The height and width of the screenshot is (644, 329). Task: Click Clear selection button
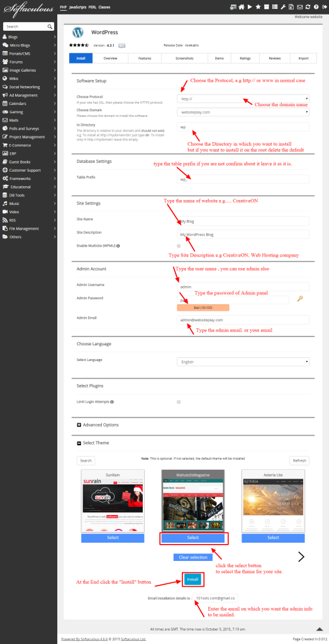coord(193,557)
